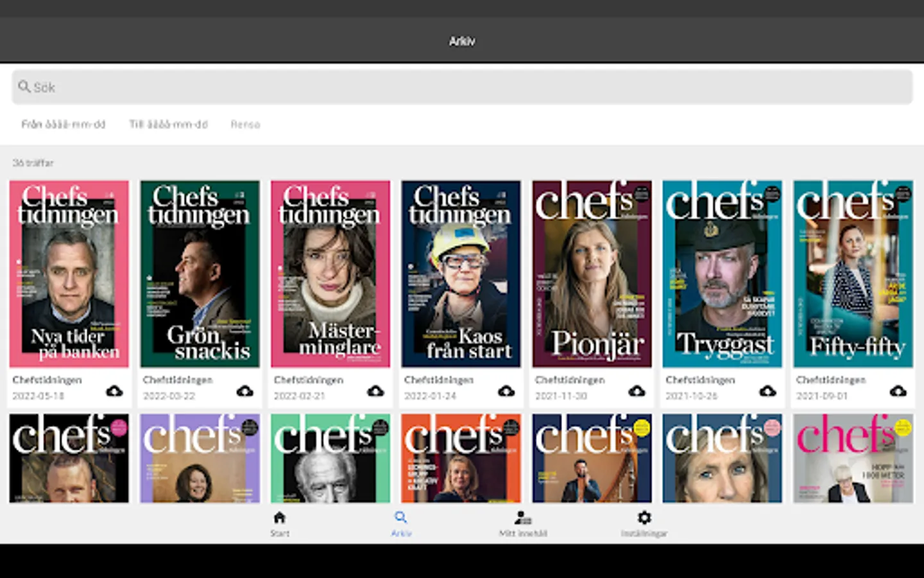Select the Arkiv tab in bottom navigation
Viewport: 924px width, 578px height.
(x=401, y=524)
